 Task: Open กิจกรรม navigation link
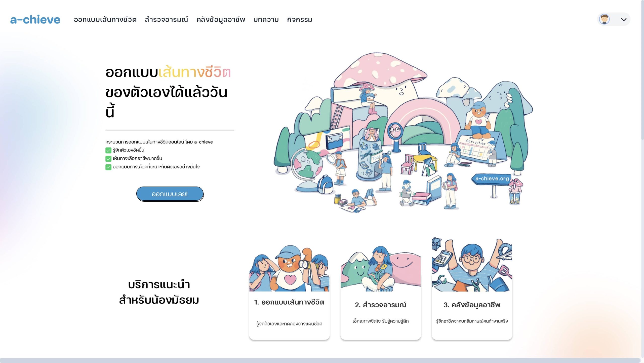tap(300, 20)
